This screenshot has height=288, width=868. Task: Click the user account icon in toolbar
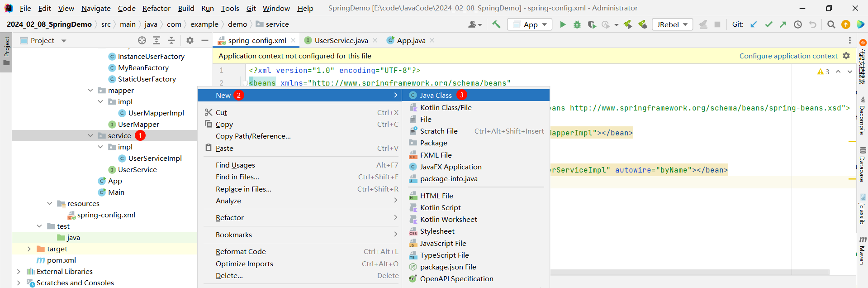click(474, 24)
